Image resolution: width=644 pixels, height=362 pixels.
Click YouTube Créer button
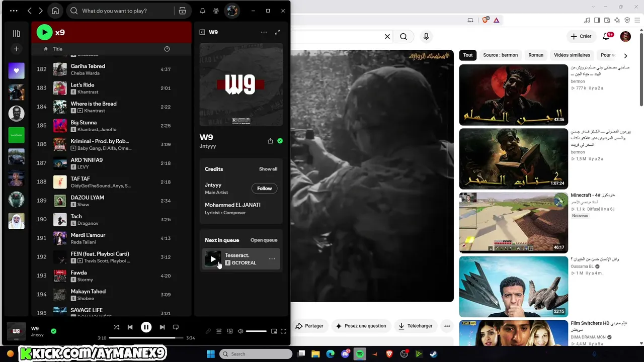[581, 36]
